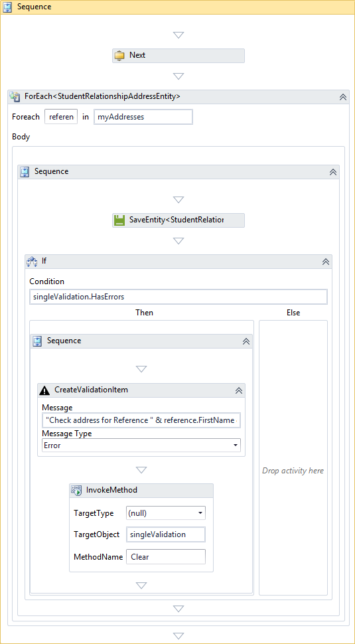Collapse the If activity with its chevron
Viewport: 355px width, 644px height.
coord(326,261)
